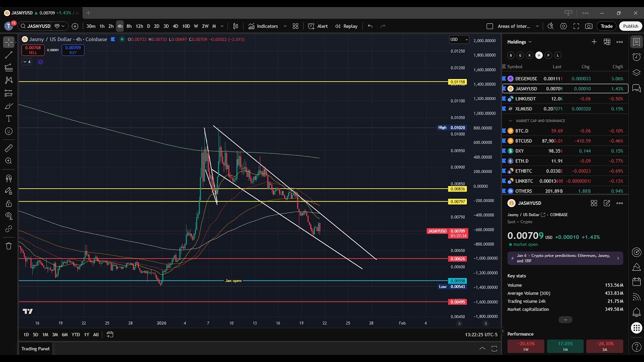Expand the Areas of interest layout dropdown
644x362 pixels.
(537, 26)
